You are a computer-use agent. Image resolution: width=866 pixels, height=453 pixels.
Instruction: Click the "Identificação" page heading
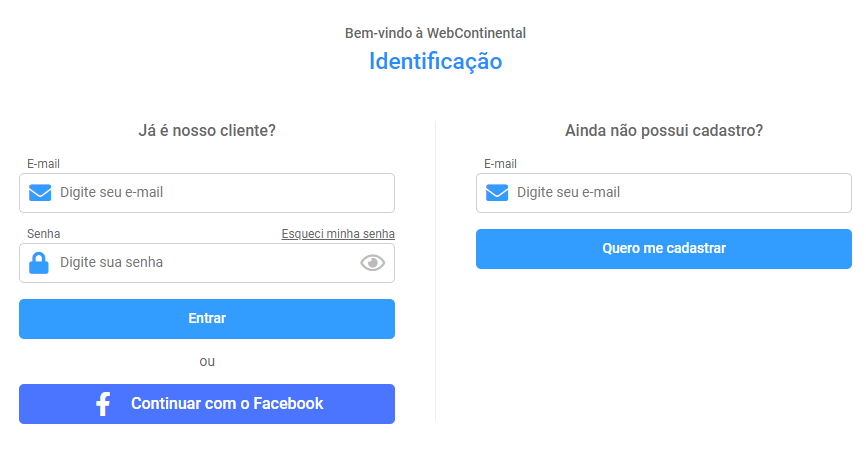[435, 61]
